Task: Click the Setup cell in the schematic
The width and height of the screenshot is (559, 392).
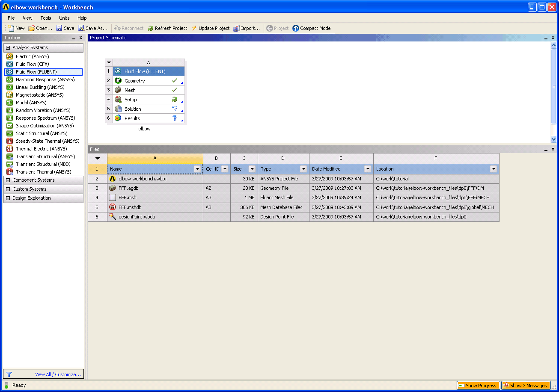Action: click(149, 100)
